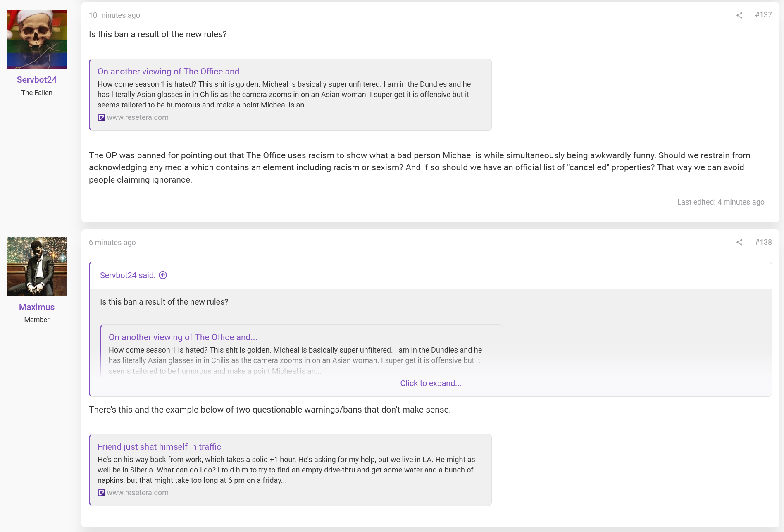
Task: Click www.resetera.com under The Office card
Action: coord(138,117)
